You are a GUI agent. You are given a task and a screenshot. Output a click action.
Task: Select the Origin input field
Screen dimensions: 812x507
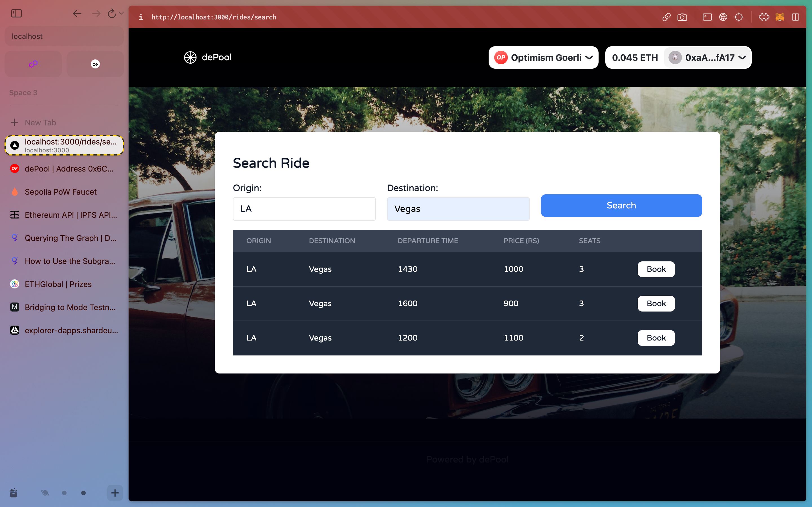[x=304, y=208]
